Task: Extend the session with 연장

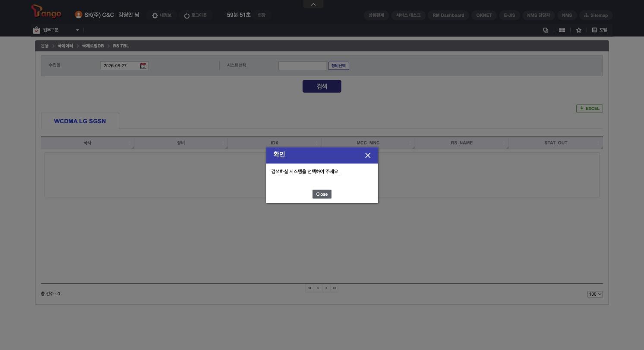Action: coord(262,15)
